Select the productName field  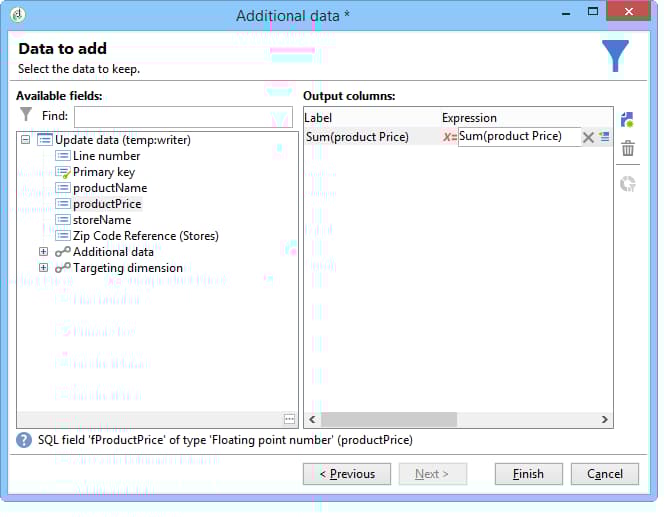[x=110, y=188]
